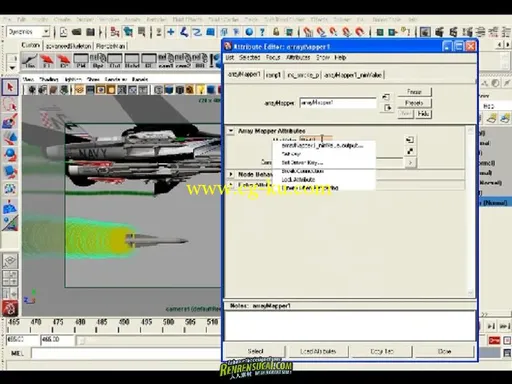Image resolution: width=512 pixels, height=384 pixels.
Task: Switch to the arrayMapper1_minValue tab
Action: [x=353, y=75]
